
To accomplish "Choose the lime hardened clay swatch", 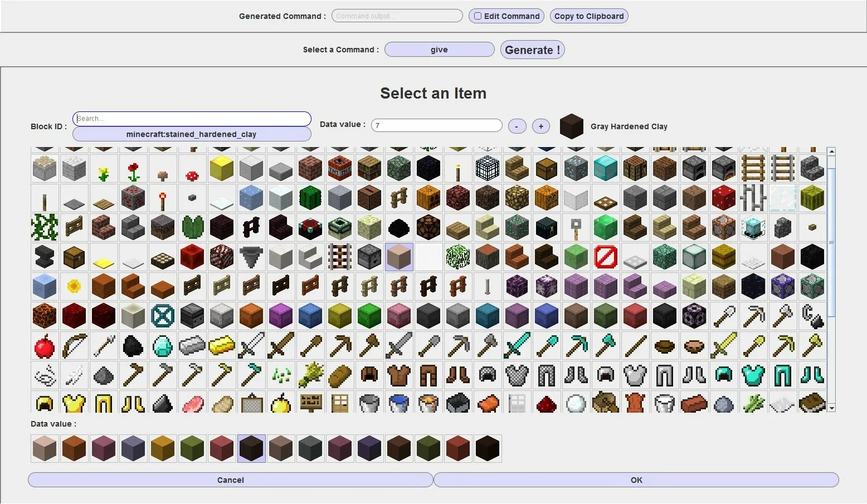I will click(x=192, y=448).
